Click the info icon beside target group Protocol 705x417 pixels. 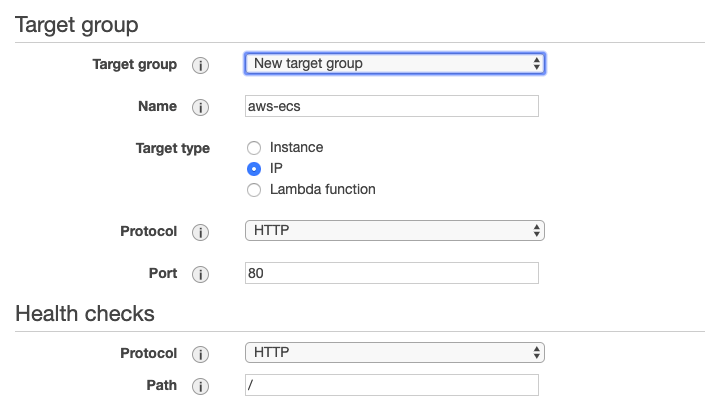201,232
